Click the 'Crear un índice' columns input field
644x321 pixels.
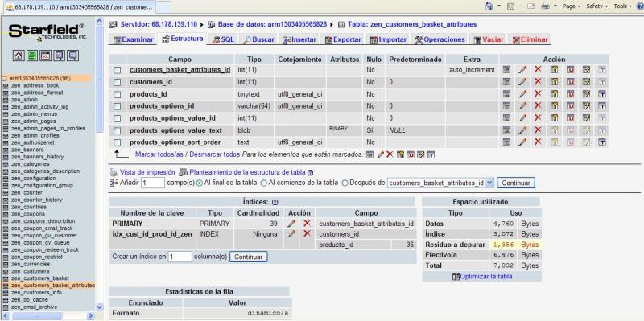[180, 257]
